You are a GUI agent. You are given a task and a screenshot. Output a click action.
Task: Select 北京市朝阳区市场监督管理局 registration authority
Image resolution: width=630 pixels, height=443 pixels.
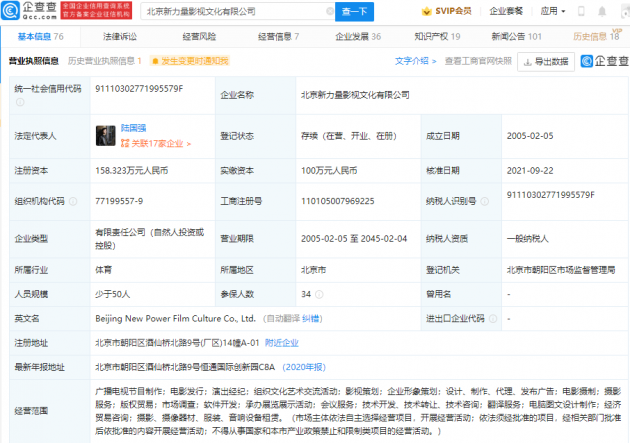pyautogui.click(x=561, y=270)
